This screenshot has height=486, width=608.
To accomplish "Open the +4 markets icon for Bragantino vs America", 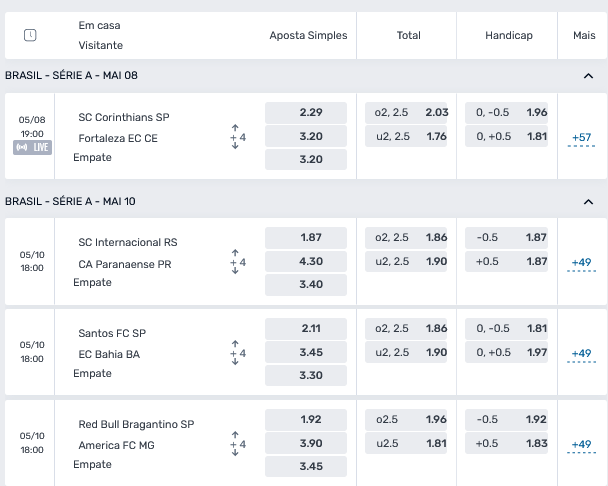I will click(238, 444).
